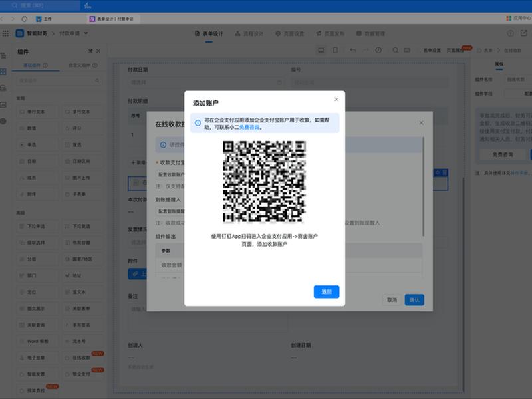Click the globe icon in left sidebar
The width and height of the screenshot is (532, 399).
pyautogui.click(x=3, y=121)
